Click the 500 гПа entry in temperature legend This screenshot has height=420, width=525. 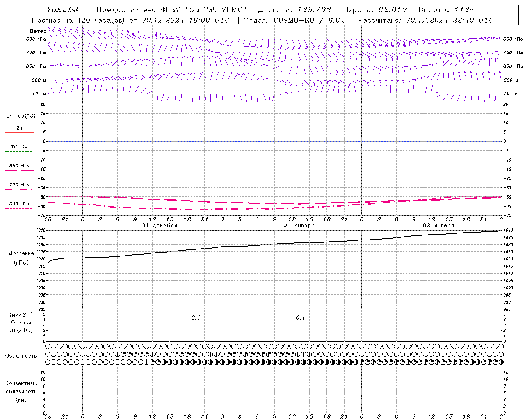click(19, 204)
